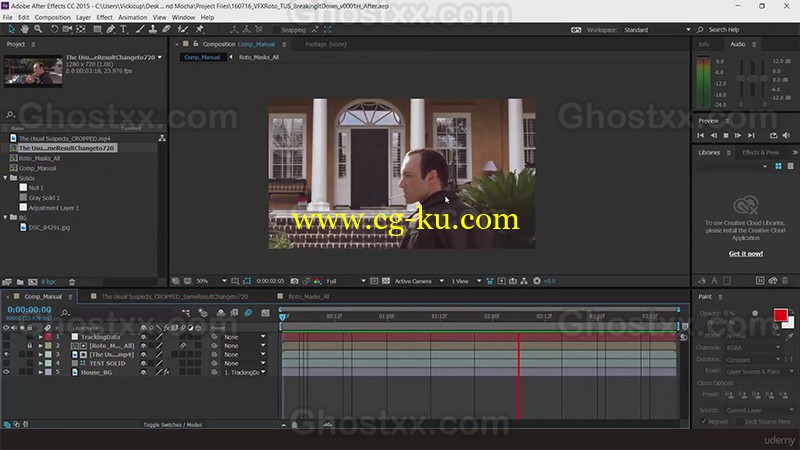Click the current time 0:00:00:00 field
This screenshot has width=800, height=450.
tap(29, 310)
